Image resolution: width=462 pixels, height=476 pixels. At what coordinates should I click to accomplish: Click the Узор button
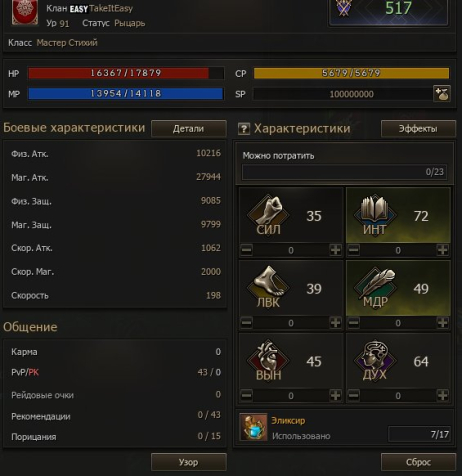click(x=189, y=462)
